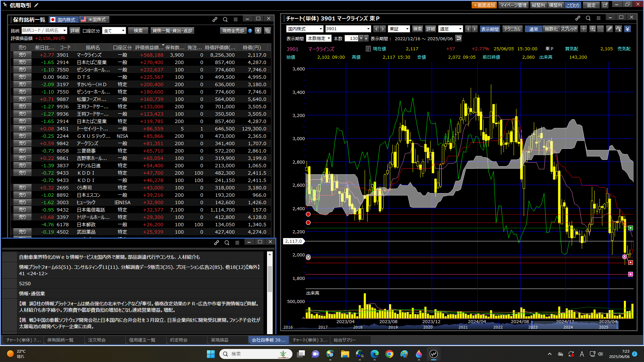Click the download arrow icon in the portfolio list toolbar
This screenshot has width=644, height=362.
[258, 31]
